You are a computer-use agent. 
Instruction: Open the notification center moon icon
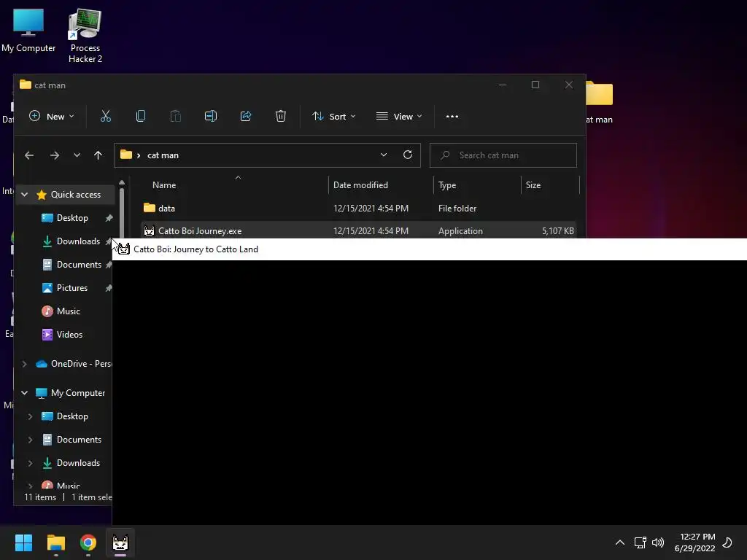(x=727, y=542)
